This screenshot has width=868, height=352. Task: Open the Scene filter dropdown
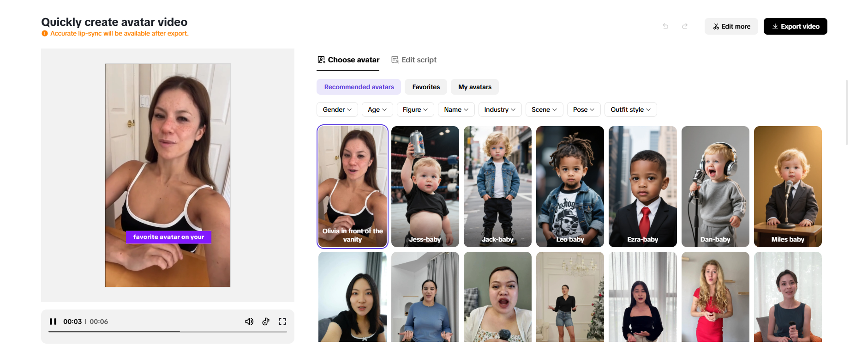pyautogui.click(x=545, y=109)
